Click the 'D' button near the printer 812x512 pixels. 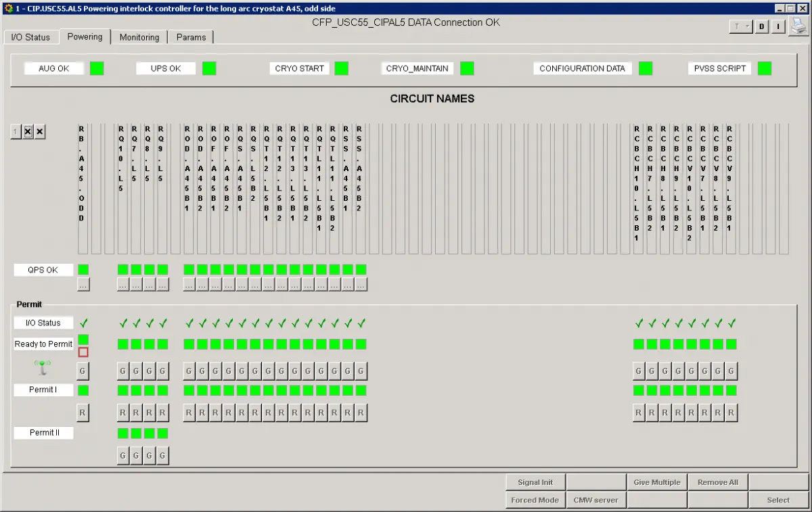coord(761,26)
